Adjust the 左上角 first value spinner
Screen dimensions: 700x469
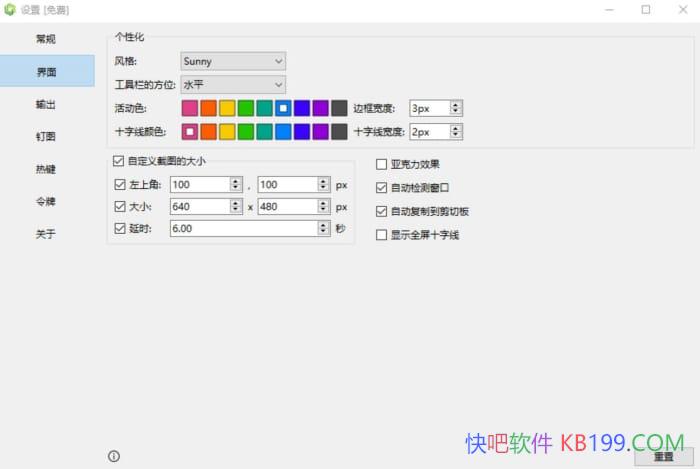236,184
